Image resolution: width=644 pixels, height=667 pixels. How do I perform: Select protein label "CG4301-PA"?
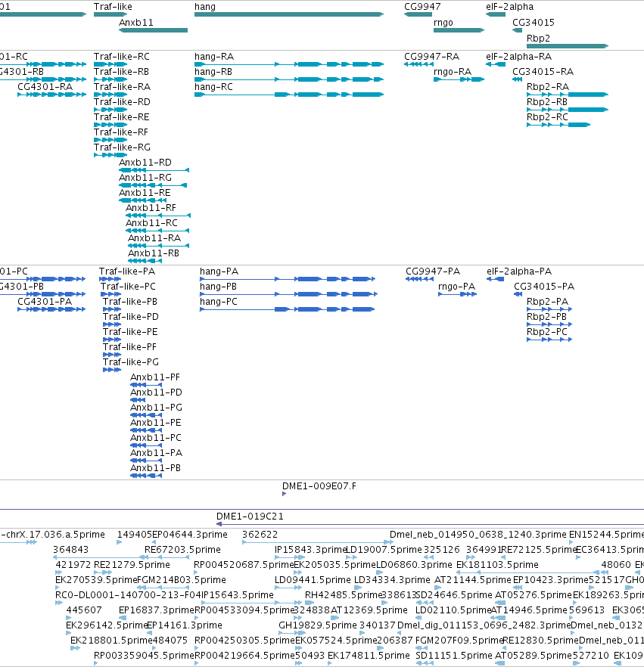click(45, 302)
